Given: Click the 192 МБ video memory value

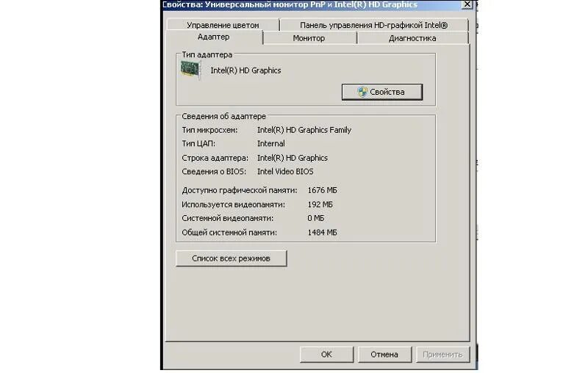Looking at the screenshot, I should [320, 204].
